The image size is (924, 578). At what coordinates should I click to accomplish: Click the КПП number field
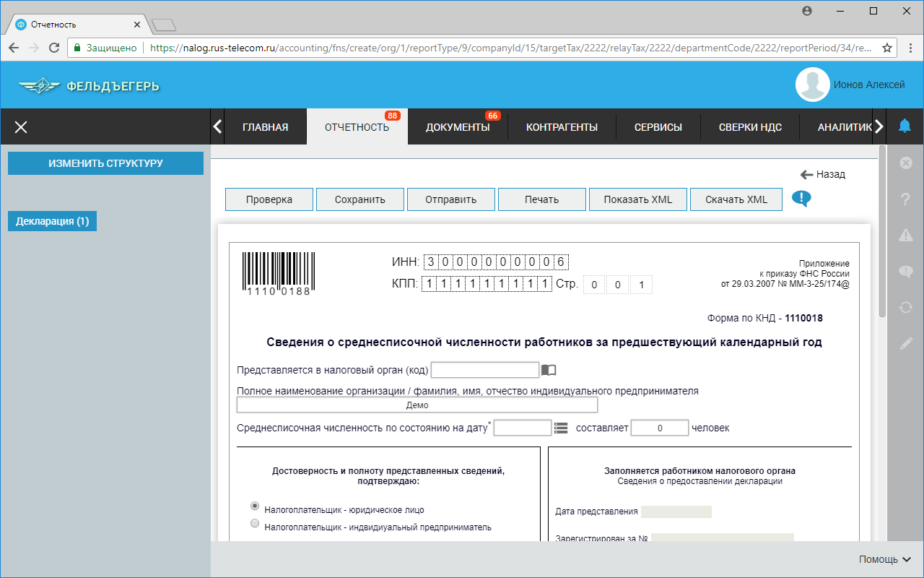pyautogui.click(x=487, y=284)
